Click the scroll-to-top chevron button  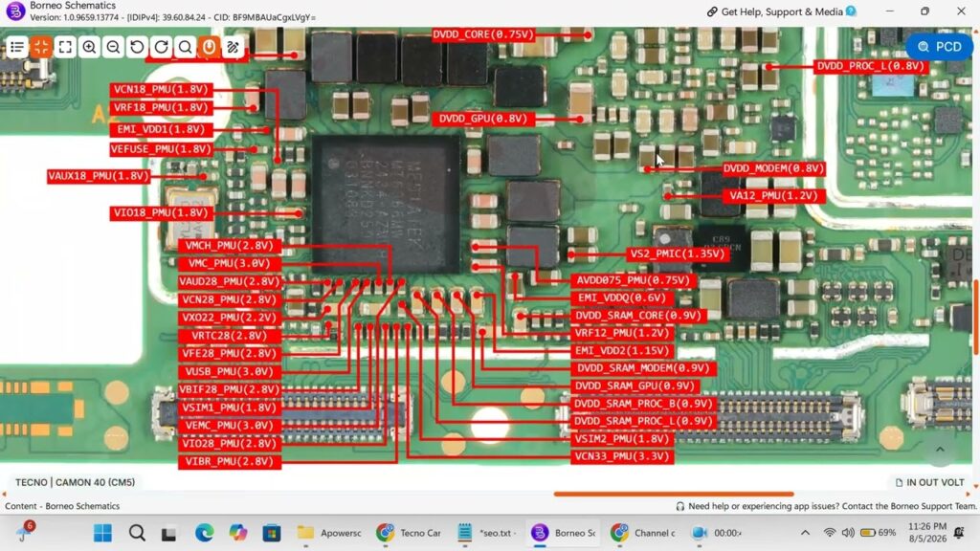point(940,450)
